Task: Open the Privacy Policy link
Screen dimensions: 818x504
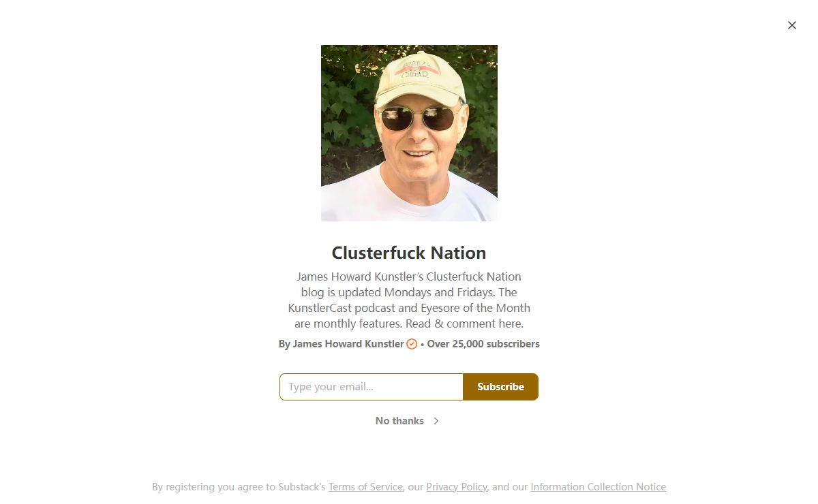Action: click(x=457, y=487)
